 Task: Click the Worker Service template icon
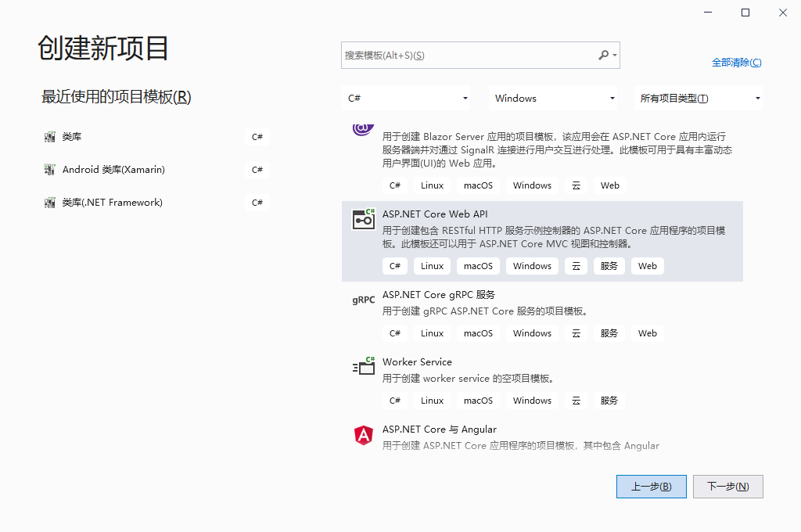[364, 366]
